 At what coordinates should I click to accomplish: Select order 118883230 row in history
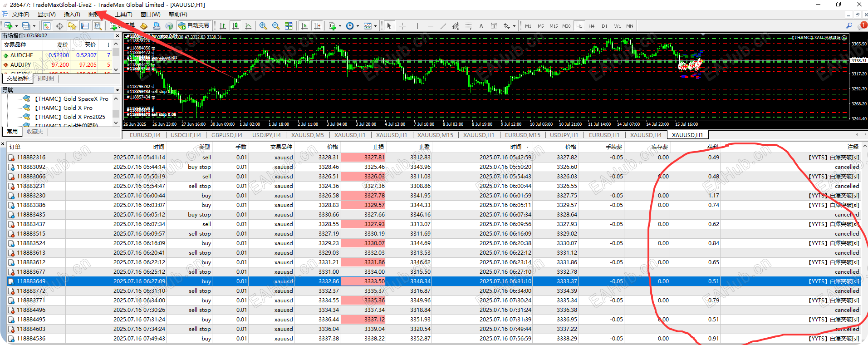coord(31,196)
